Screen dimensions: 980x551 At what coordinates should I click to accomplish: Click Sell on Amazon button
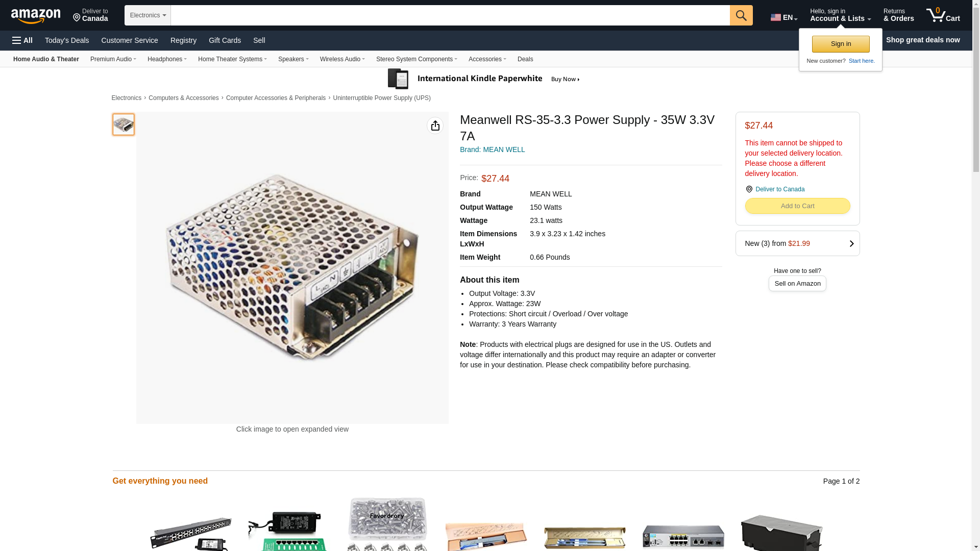coord(797,284)
